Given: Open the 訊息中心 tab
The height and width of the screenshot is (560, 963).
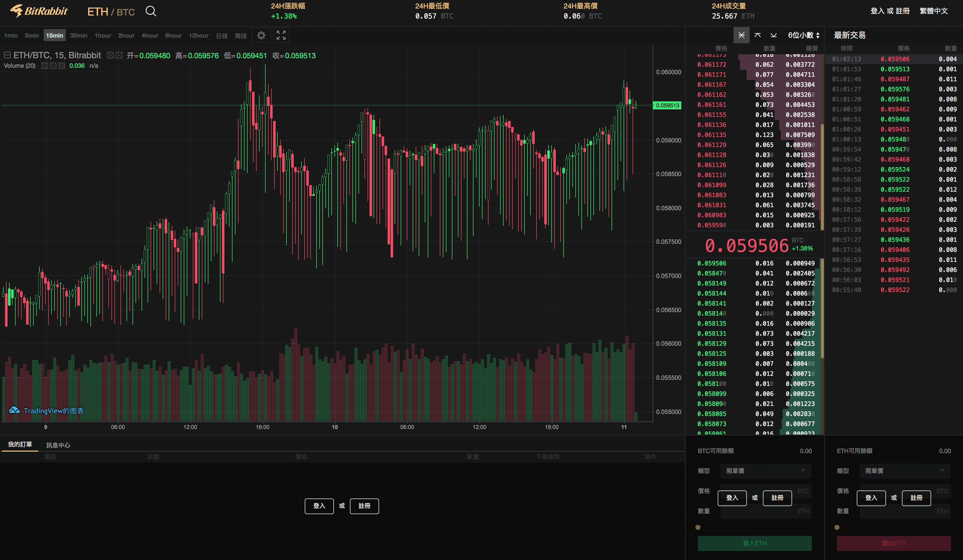Looking at the screenshot, I should click(58, 445).
